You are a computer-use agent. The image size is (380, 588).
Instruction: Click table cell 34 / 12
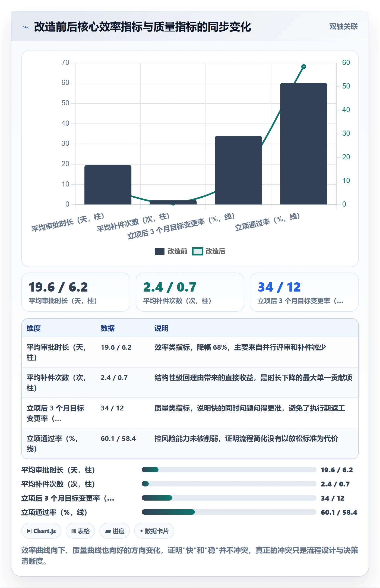click(112, 408)
